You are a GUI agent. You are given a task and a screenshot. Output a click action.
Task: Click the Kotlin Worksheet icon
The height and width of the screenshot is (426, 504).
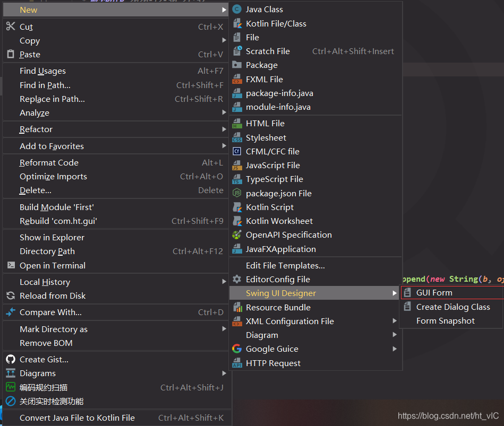[x=237, y=221]
